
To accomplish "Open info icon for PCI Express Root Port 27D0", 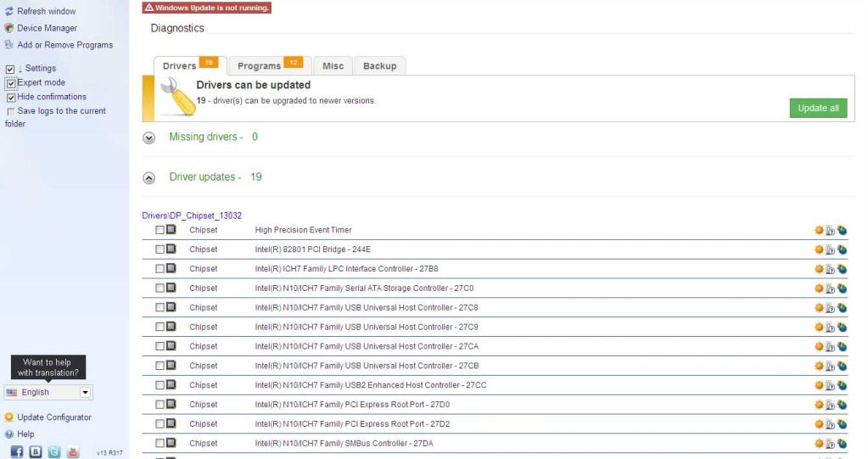I will tap(831, 405).
